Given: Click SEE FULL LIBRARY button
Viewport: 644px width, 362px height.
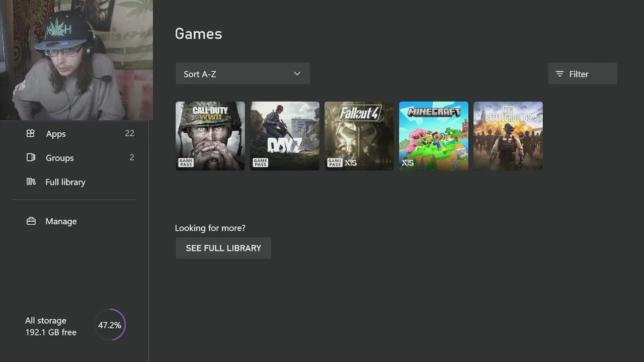Looking at the screenshot, I should pyautogui.click(x=223, y=248).
